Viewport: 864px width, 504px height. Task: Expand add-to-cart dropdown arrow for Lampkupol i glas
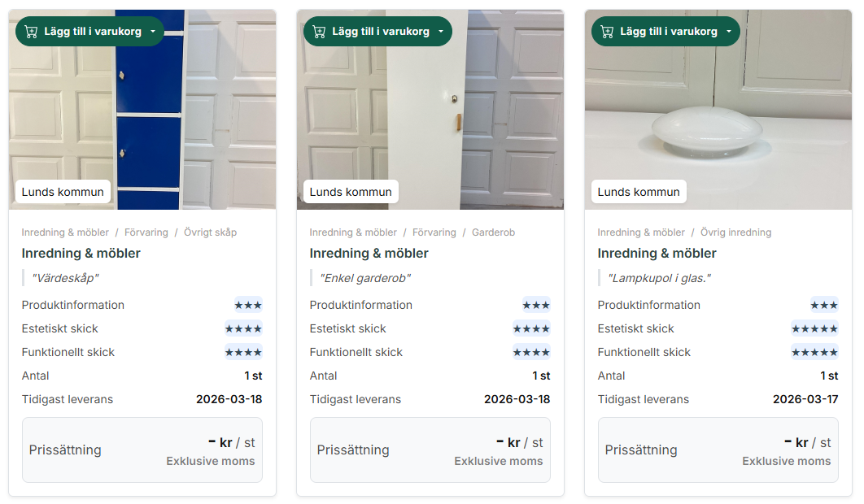[728, 32]
